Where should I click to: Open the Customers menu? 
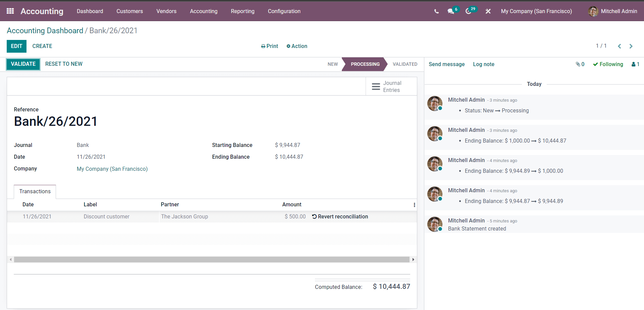[x=130, y=11]
